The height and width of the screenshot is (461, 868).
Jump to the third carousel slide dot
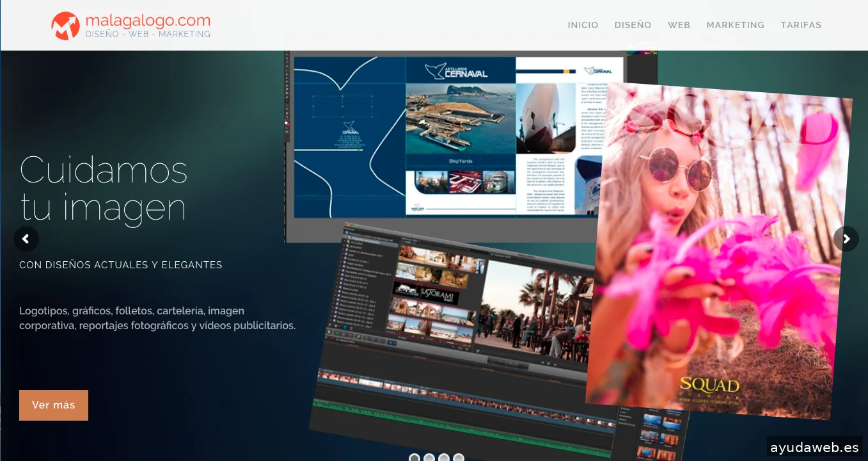click(444, 458)
